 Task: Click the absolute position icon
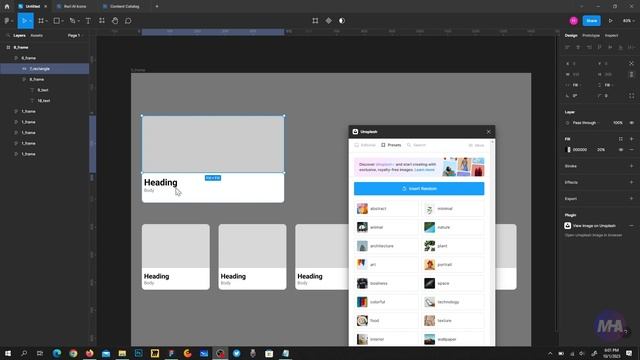pyautogui.click(x=631, y=64)
